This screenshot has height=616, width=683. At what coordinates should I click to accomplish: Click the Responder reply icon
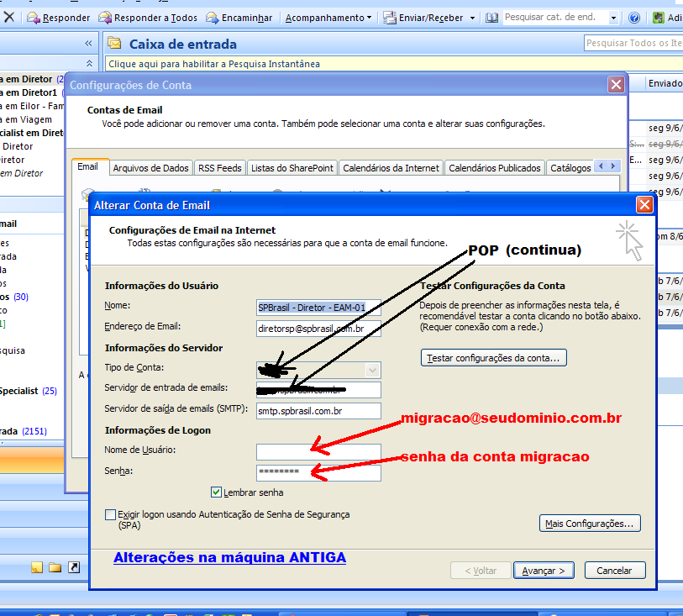[x=34, y=18]
